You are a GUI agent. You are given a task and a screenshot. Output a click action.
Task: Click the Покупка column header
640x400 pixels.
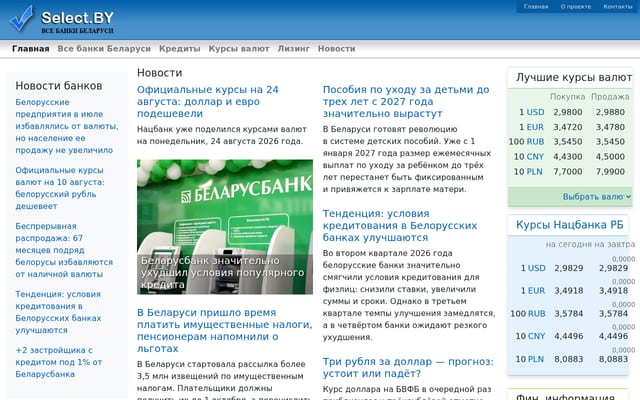click(x=567, y=97)
